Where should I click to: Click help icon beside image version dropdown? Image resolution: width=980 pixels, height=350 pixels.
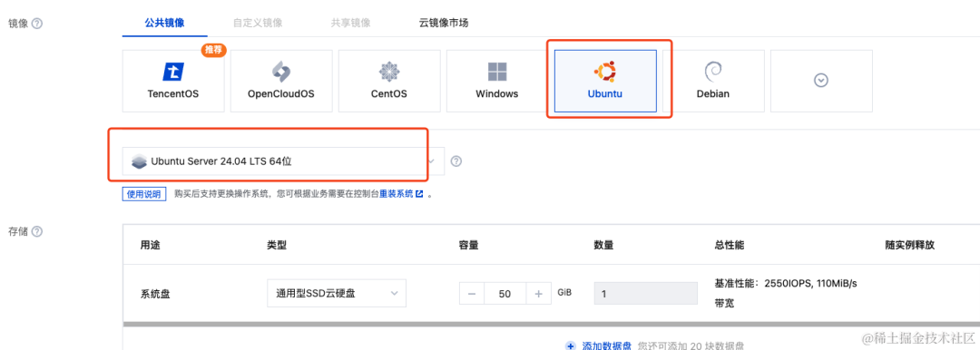[456, 161]
